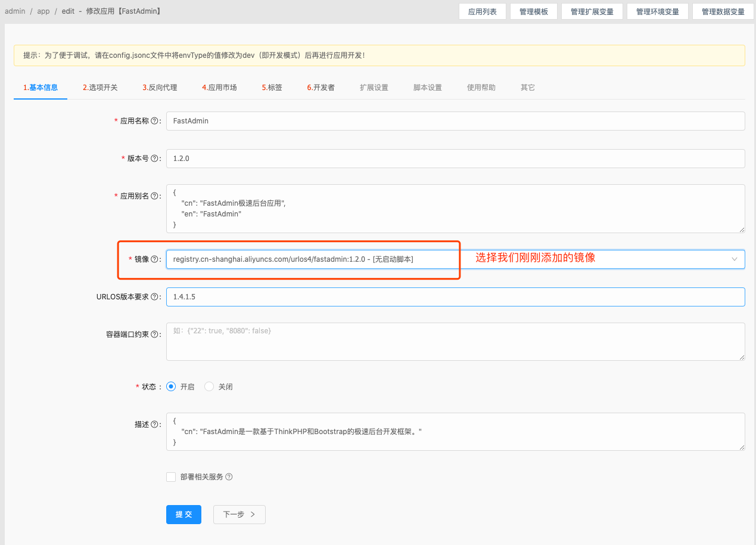Click 下一步 to proceed to next step
Image resolution: width=756 pixels, height=545 pixels.
pyautogui.click(x=239, y=514)
